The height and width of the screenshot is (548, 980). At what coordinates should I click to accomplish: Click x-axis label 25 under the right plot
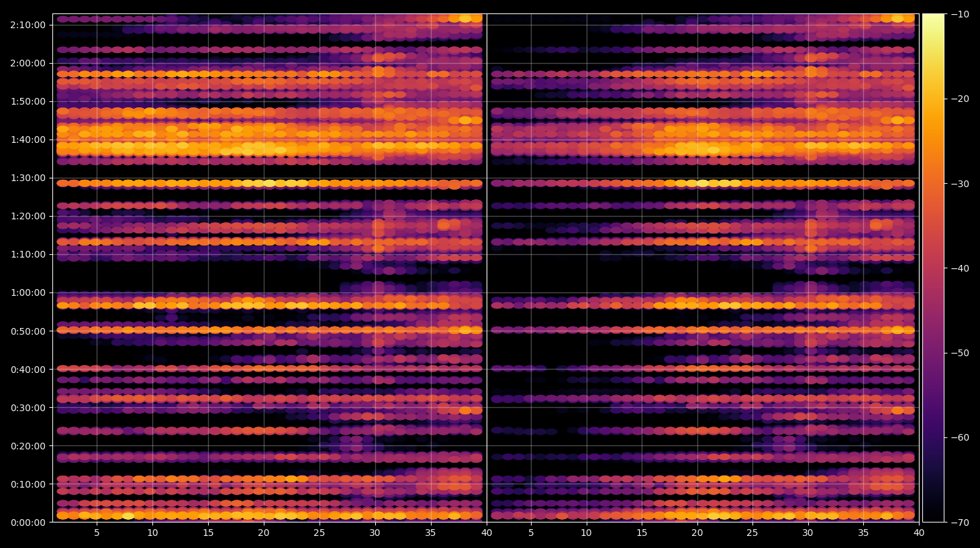752,533
